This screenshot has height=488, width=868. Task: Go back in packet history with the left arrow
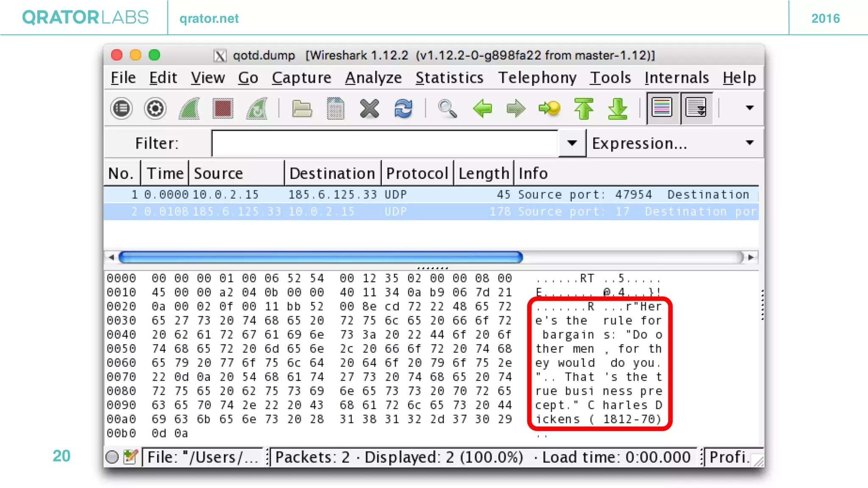[482, 108]
